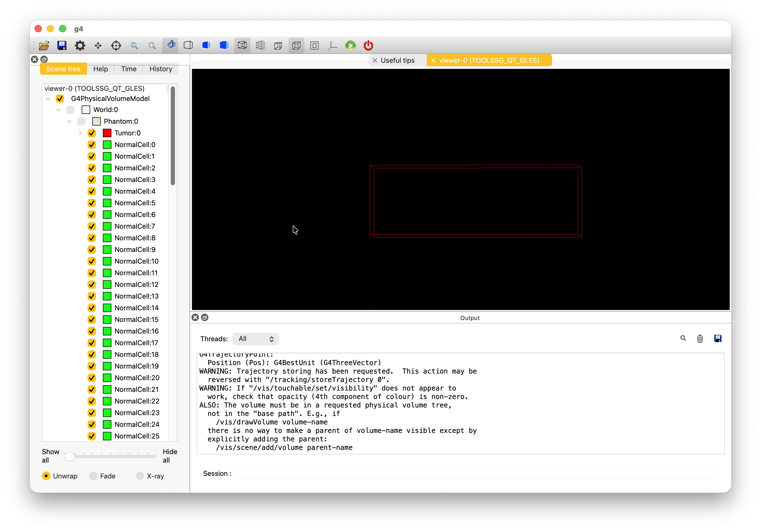
Task: Uncheck the Tumor:0 checkbox
Action: tap(92, 133)
